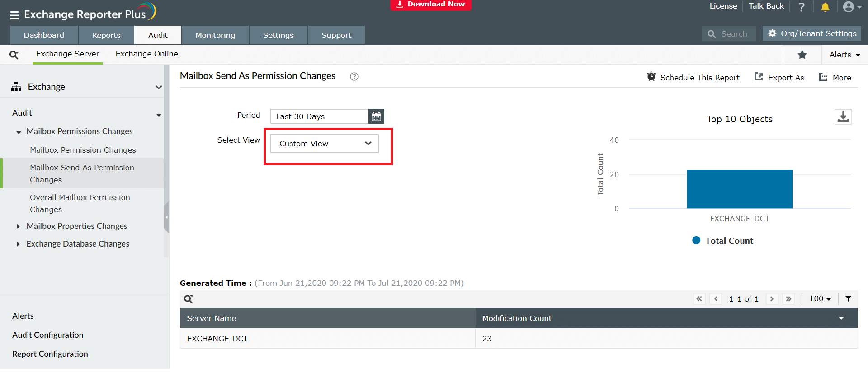The width and height of the screenshot is (868, 377).
Task: Open Audit Configuration in sidebar
Action: 48,335
